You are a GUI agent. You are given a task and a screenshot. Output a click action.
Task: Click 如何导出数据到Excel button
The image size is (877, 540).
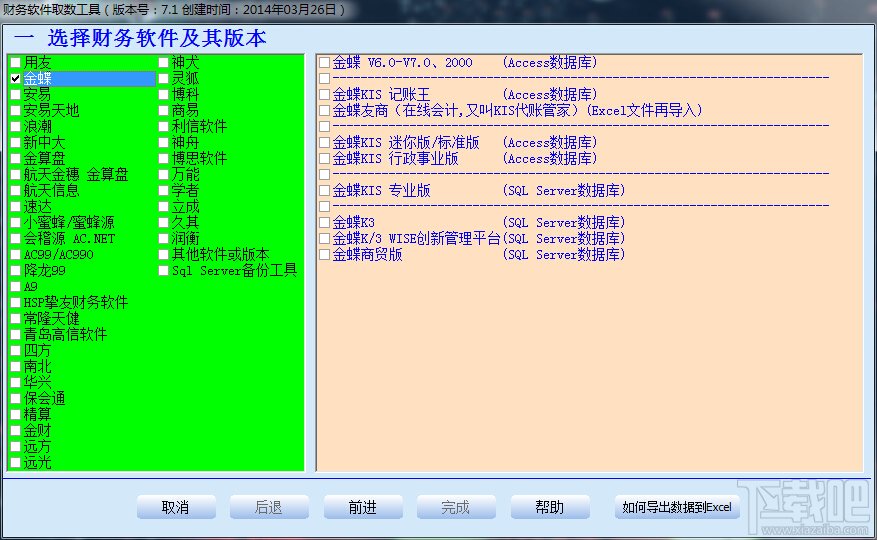(x=677, y=507)
